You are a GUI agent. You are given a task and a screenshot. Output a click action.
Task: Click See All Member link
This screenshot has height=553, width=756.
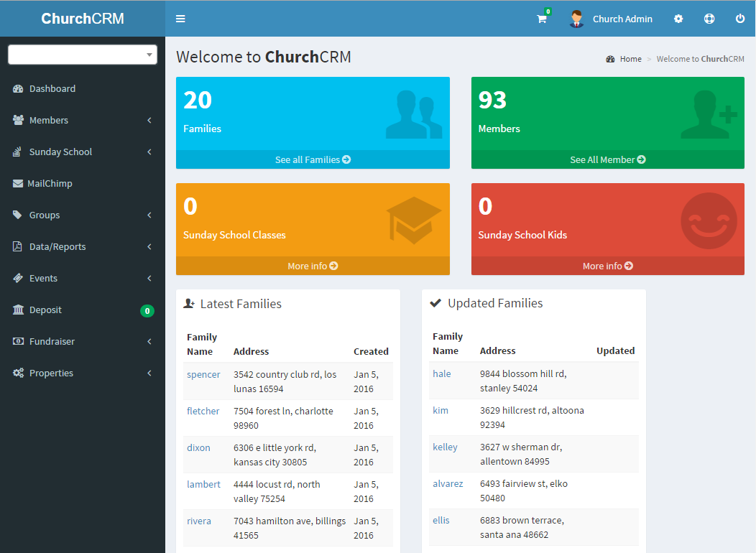coord(607,159)
